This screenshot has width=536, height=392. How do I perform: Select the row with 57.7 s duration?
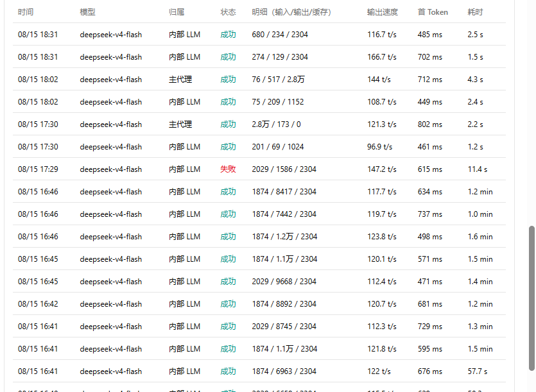coord(259,371)
